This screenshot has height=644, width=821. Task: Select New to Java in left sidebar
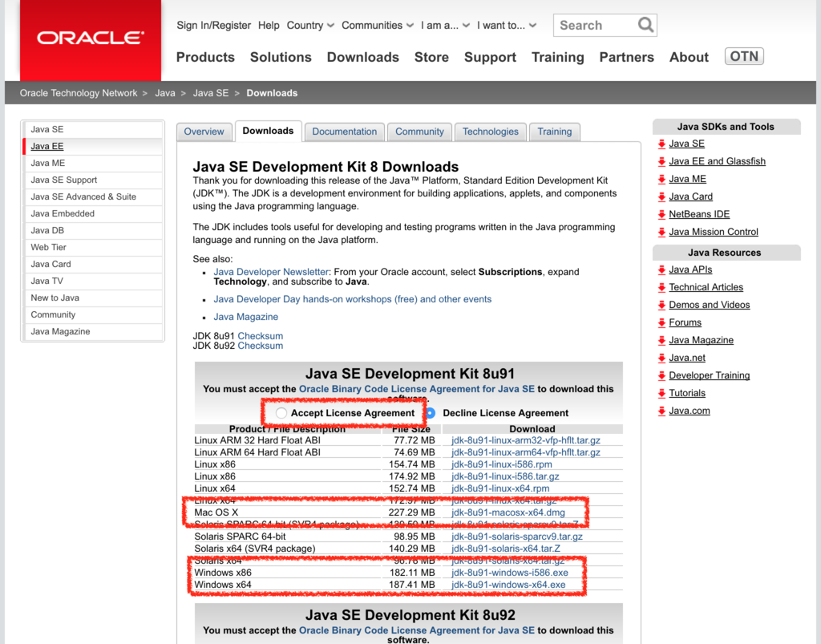(93, 298)
